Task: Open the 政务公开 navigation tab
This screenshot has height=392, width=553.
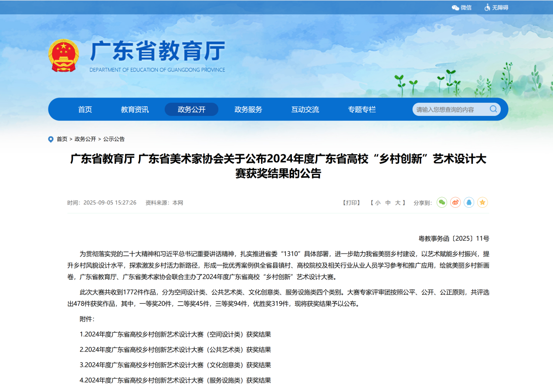Action: pos(191,109)
